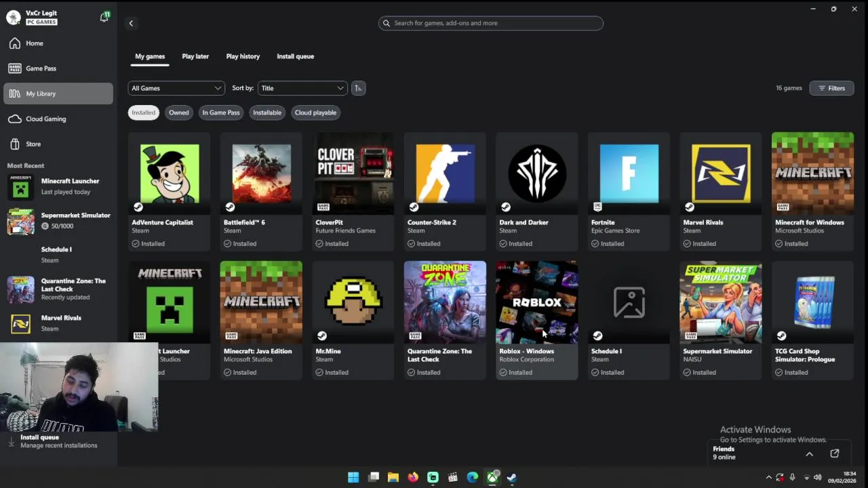Click the VxCr Legit profile avatar

(14, 18)
